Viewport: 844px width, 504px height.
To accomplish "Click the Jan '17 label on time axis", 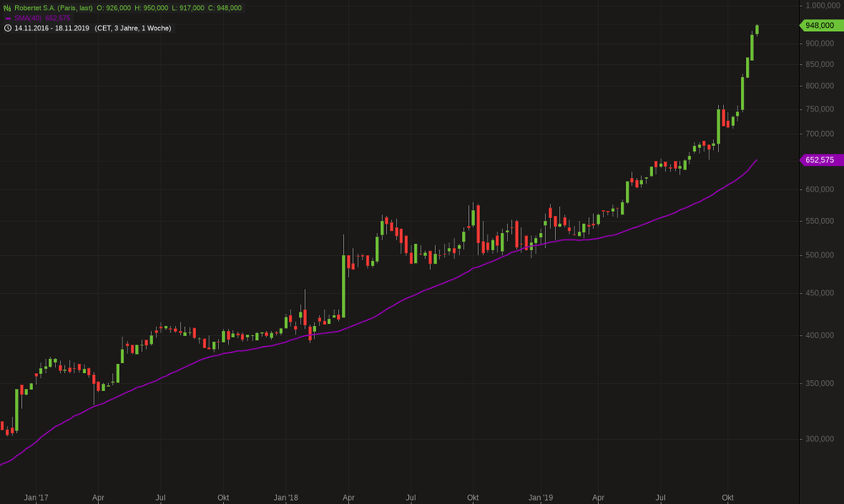I will click(35, 498).
